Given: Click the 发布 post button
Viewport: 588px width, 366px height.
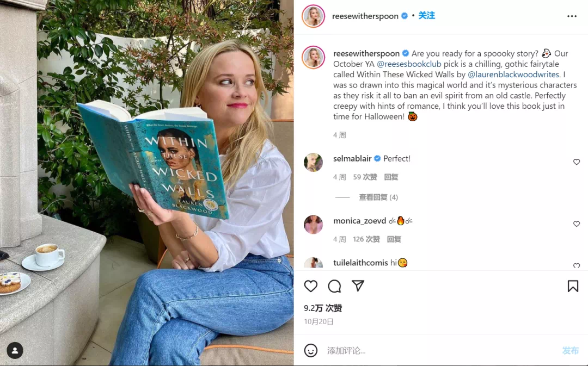Looking at the screenshot, I should tap(571, 351).
